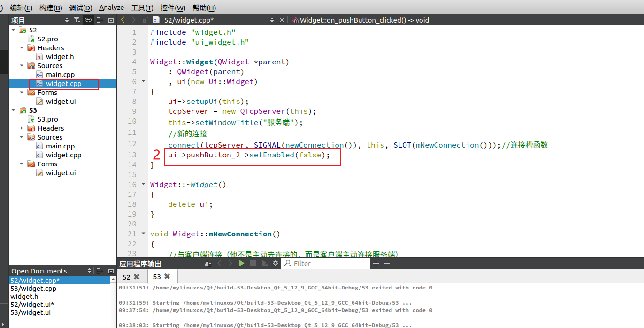Go to next item in application output
644x328 pixels.
(x=230, y=264)
